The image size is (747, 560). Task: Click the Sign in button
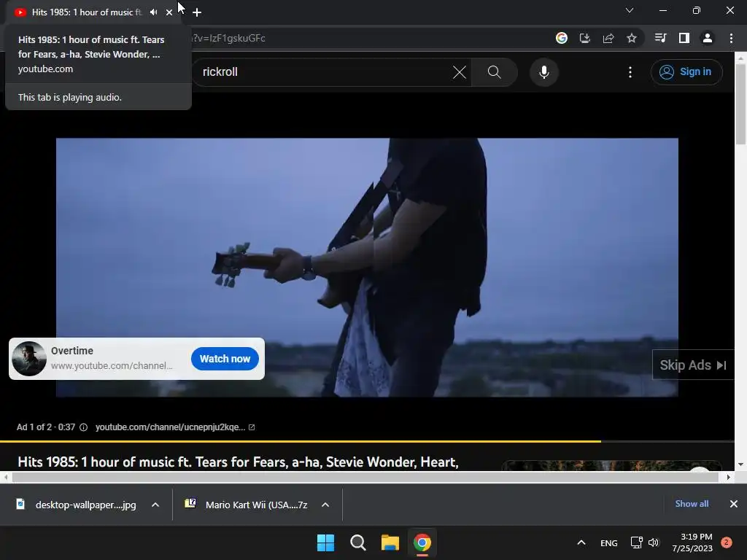(x=686, y=72)
